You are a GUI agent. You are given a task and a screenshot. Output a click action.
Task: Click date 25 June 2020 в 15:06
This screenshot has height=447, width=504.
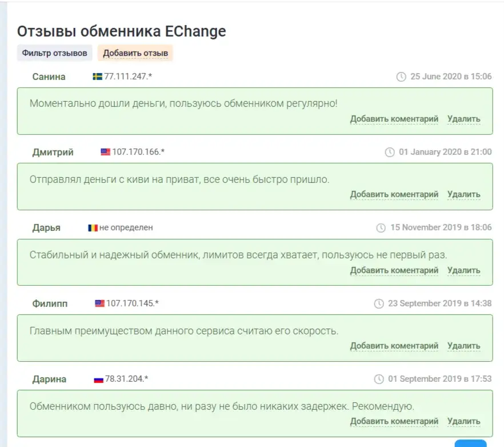tap(451, 77)
